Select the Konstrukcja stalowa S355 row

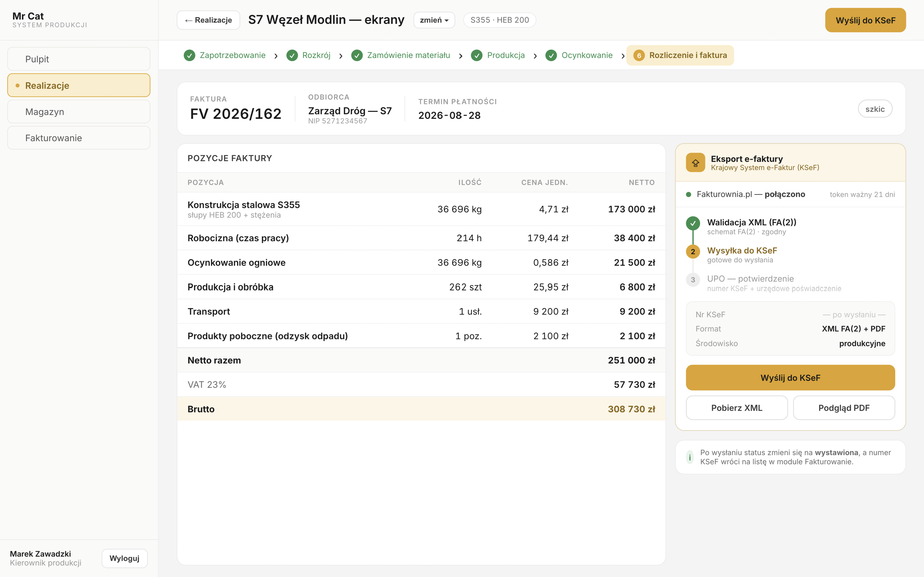click(x=421, y=209)
